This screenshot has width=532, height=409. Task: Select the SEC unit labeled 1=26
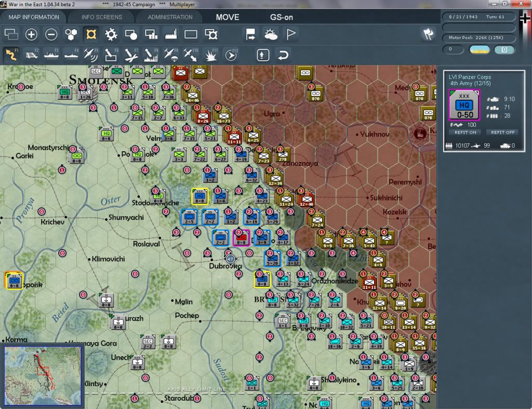click(86, 93)
